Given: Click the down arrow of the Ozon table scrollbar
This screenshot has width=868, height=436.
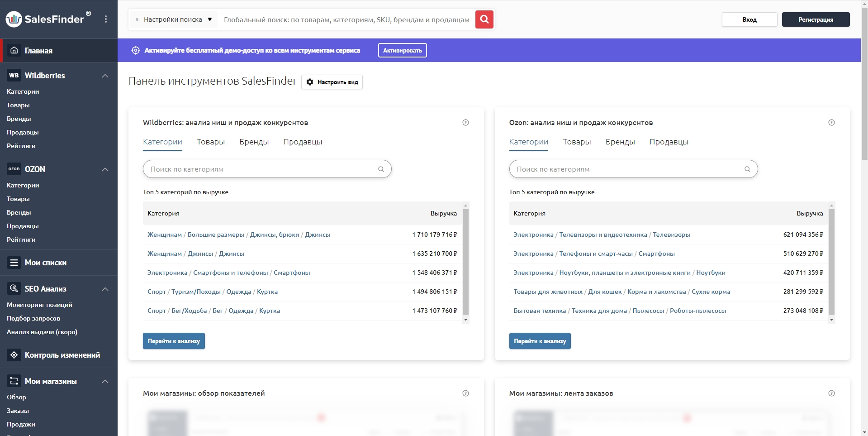Looking at the screenshot, I should (831, 320).
